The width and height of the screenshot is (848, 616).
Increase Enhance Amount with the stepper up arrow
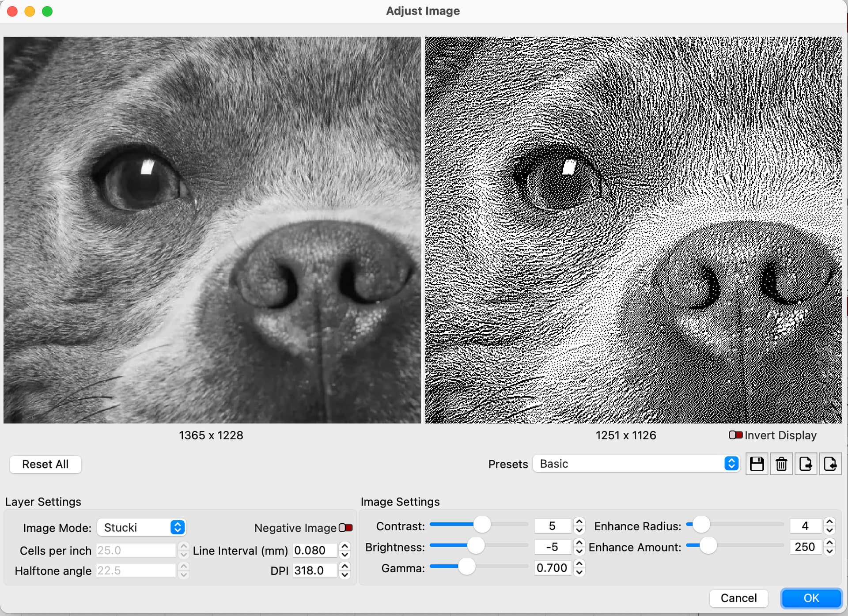click(829, 543)
